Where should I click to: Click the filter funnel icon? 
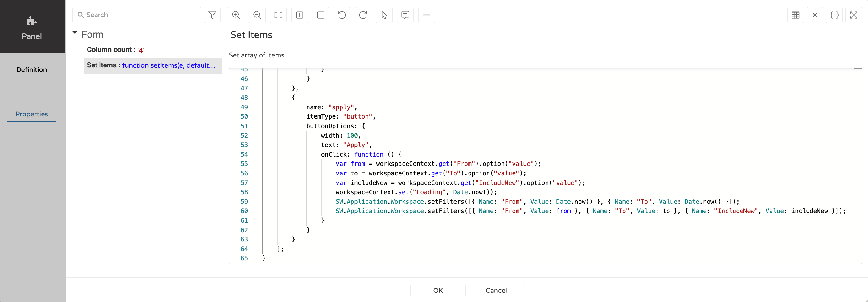click(x=212, y=15)
